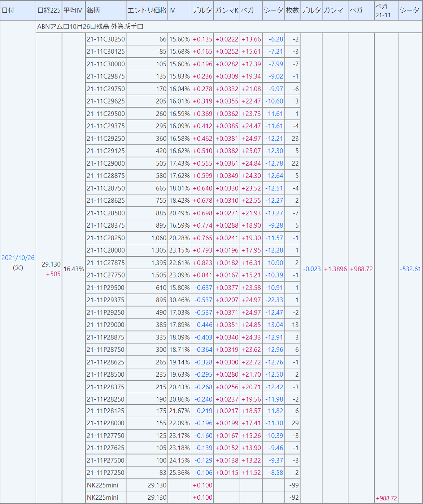
Task: Open the 2021/10/26 date link
Action: [18, 258]
